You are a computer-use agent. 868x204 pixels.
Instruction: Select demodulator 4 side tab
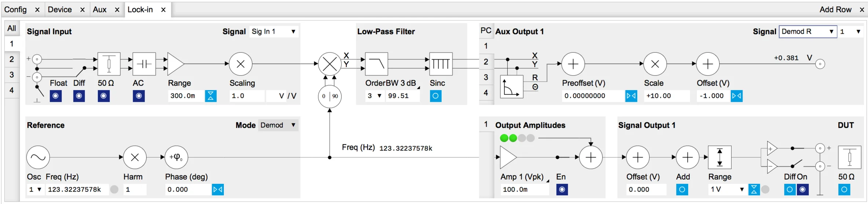click(12, 90)
